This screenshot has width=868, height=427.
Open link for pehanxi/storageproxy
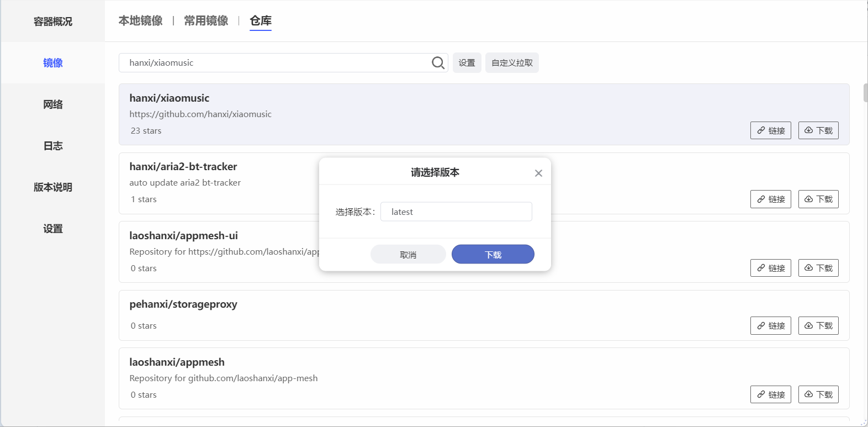770,326
